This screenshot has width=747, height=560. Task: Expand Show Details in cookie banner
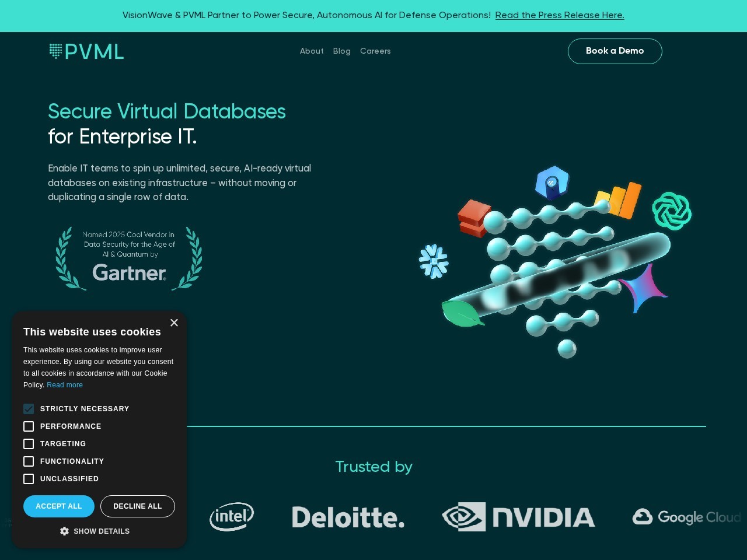[95, 531]
